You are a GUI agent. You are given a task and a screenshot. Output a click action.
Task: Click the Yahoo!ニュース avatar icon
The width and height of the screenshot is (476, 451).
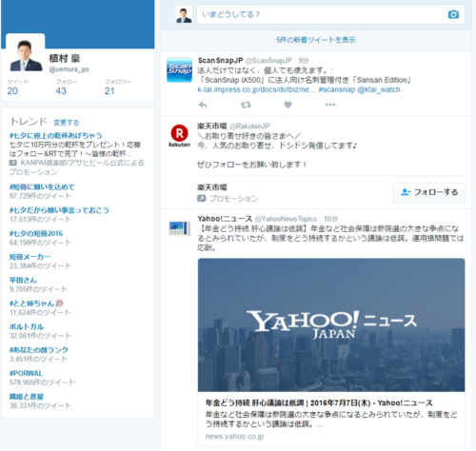(x=179, y=228)
